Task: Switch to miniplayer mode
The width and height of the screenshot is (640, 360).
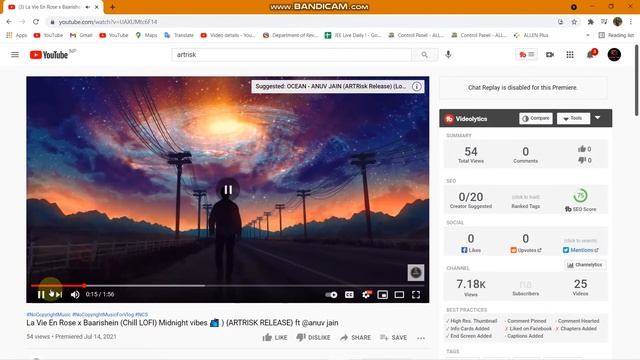Action: pyautogui.click(x=382, y=295)
